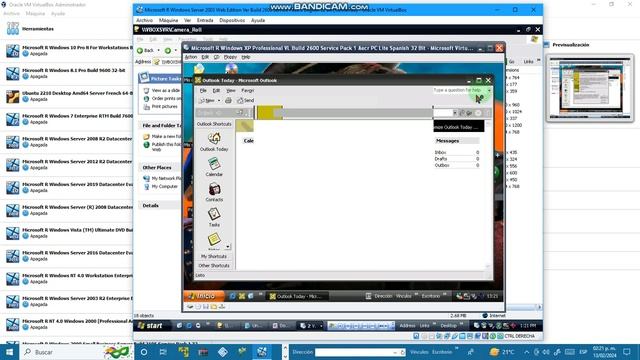The height and width of the screenshot is (360, 640).
Task: Open the Floppy menu in Virtual PC
Action: pos(230,57)
